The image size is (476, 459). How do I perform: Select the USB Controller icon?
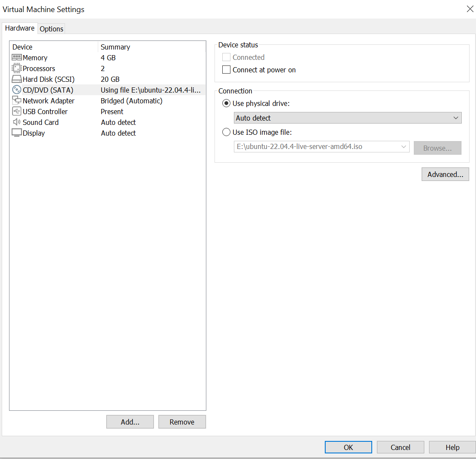(x=17, y=112)
